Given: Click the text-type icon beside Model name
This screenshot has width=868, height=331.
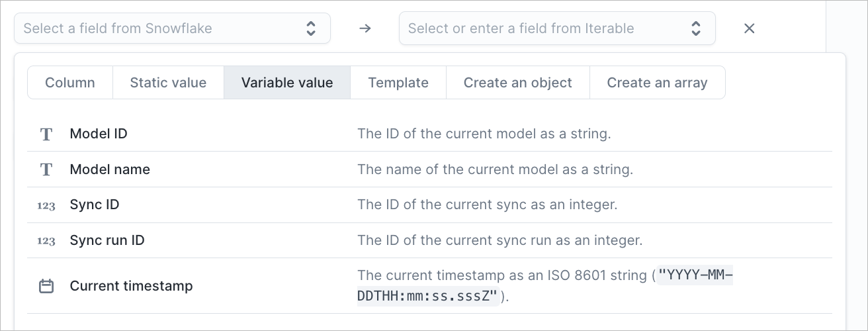Looking at the screenshot, I should [x=46, y=170].
